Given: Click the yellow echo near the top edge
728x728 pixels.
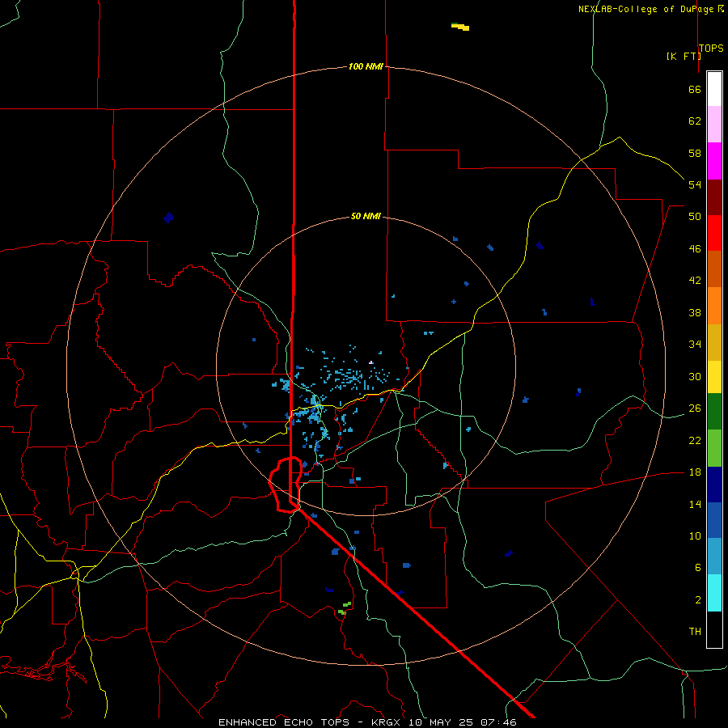Looking at the screenshot, I should 460,27.
